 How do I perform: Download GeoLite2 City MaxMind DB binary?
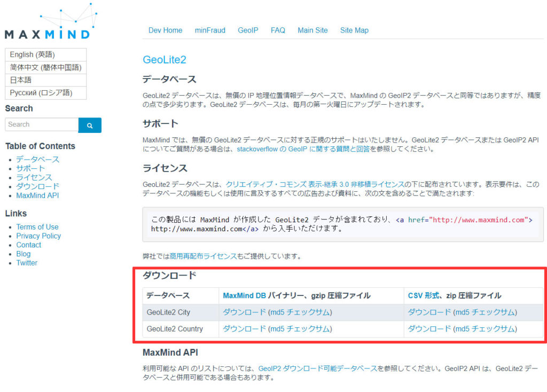244,312
